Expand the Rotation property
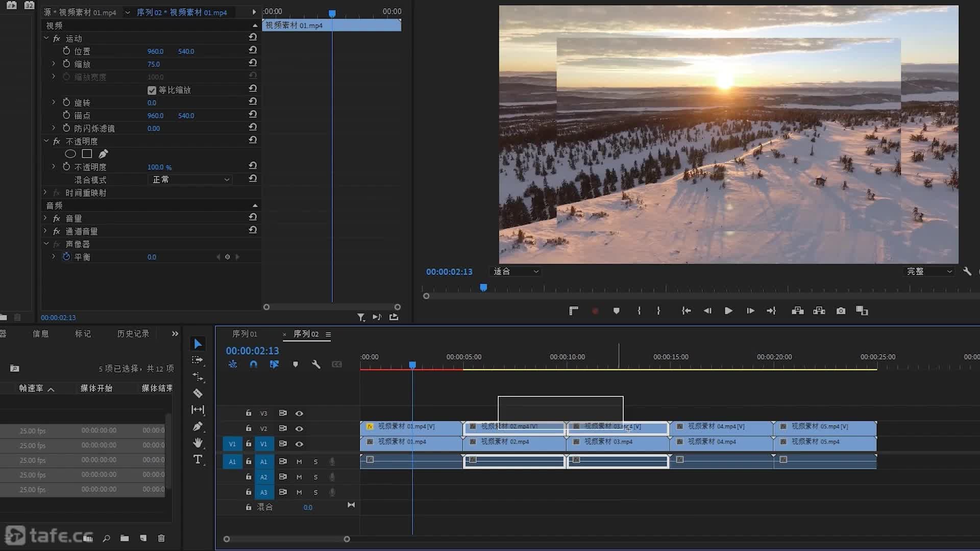Image resolution: width=980 pixels, height=551 pixels. (54, 103)
